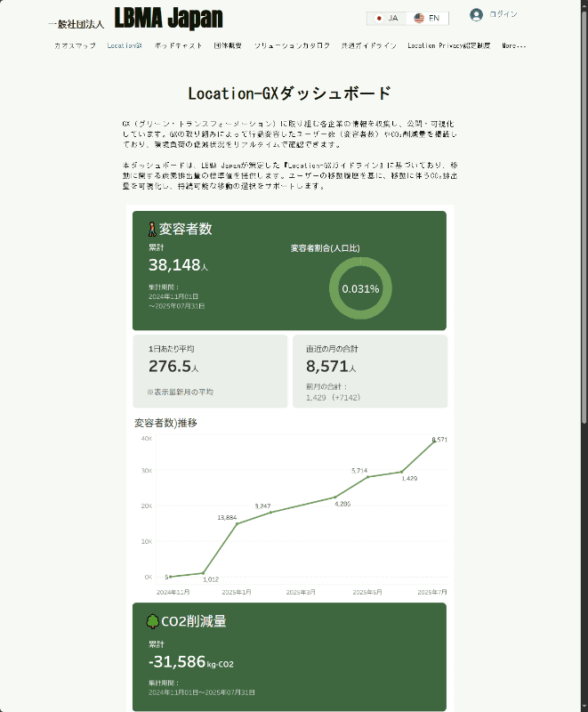588x712 pixels.
Task: Click the 38,148人 cumulative value
Action: (178, 264)
